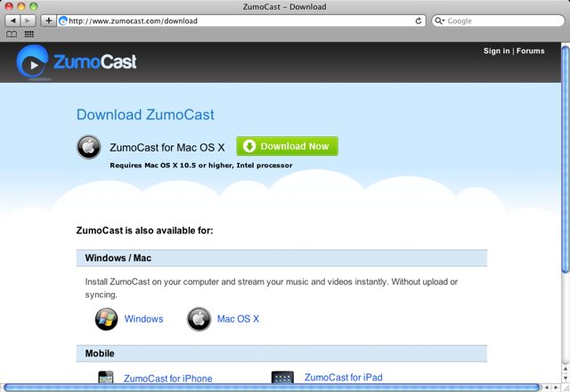Image resolution: width=570 pixels, height=392 pixels.
Task: Nudge page down with the scroll down arrow
Action: point(566,379)
